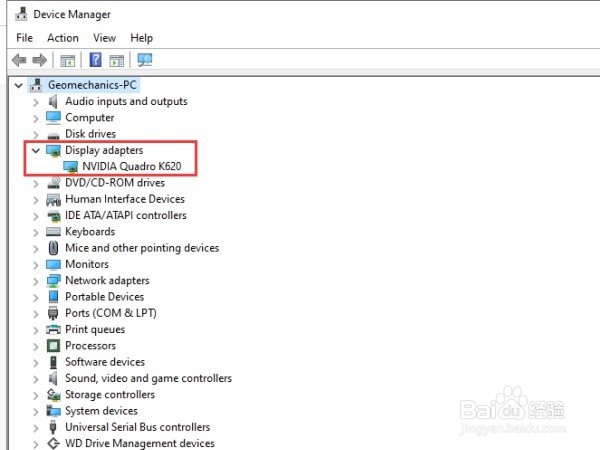Click the Disk drives icon
This screenshot has height=450, width=600.
(53, 135)
